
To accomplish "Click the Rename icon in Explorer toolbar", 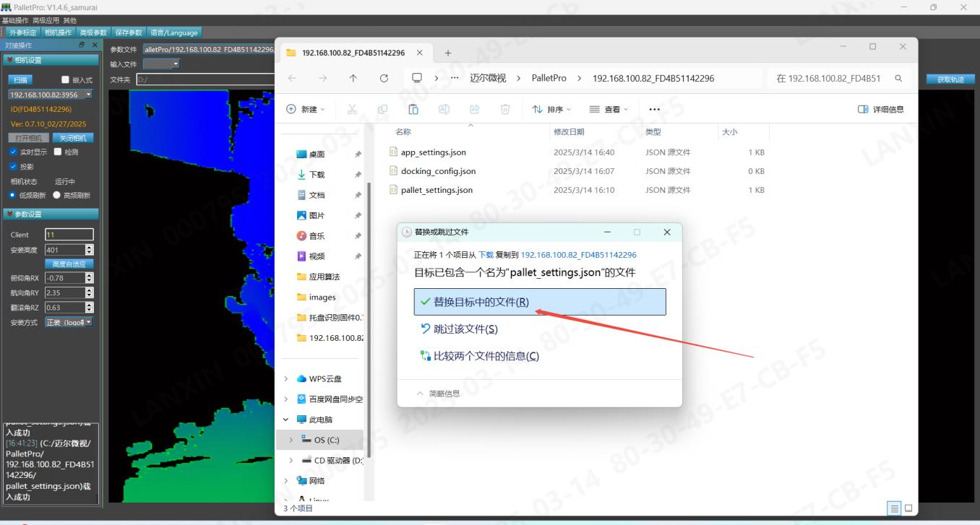I will click(444, 109).
